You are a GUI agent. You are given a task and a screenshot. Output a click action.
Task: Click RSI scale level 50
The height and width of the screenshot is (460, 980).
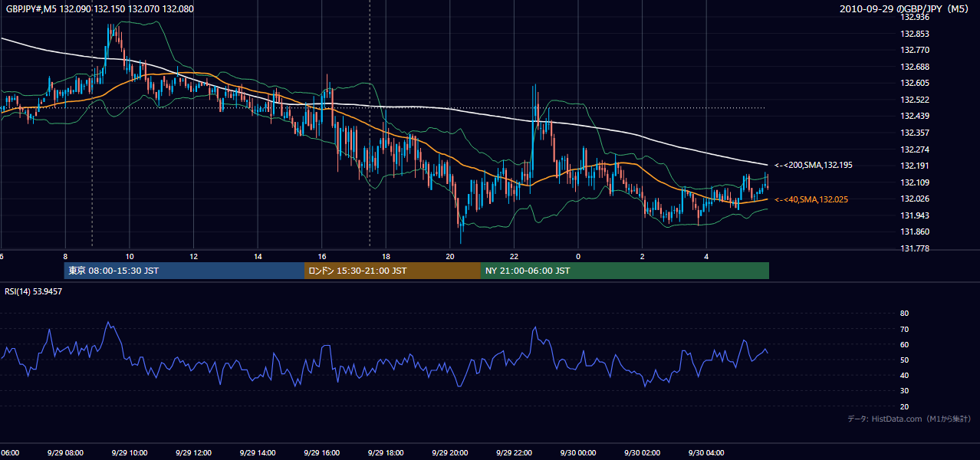tap(904, 360)
